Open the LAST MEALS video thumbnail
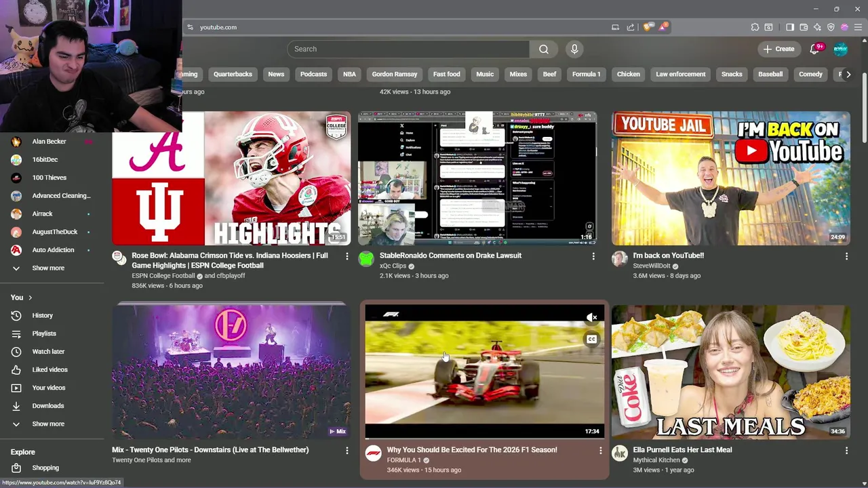 731,372
